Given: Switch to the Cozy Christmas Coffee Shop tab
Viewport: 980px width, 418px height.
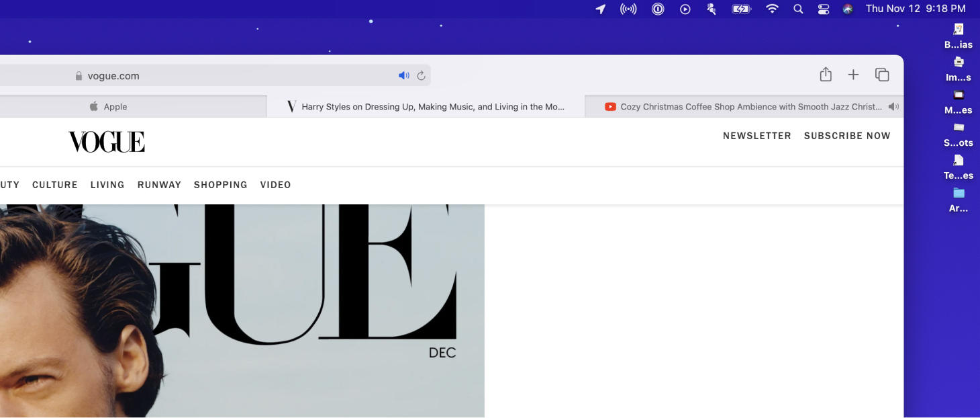Looking at the screenshot, I should (x=744, y=106).
